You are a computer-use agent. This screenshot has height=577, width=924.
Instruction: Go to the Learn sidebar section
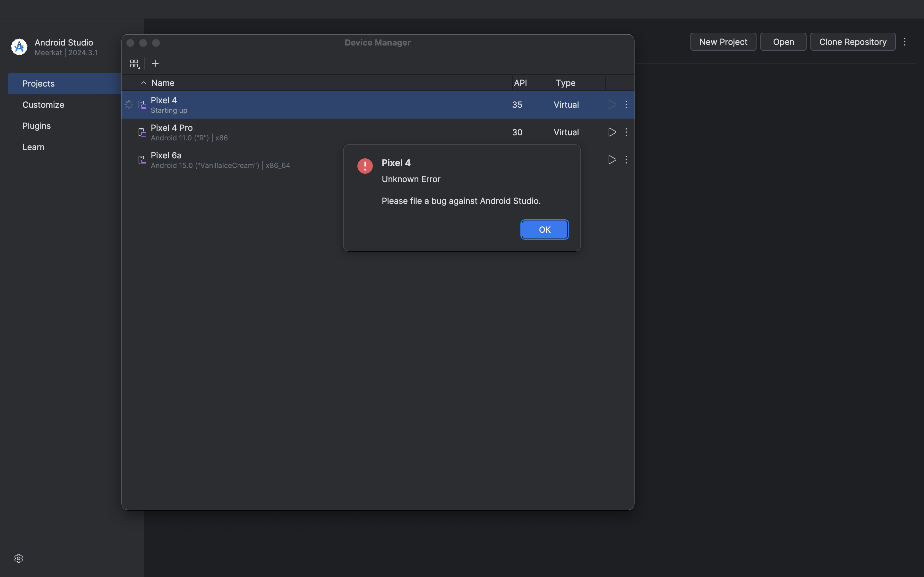pos(34,147)
